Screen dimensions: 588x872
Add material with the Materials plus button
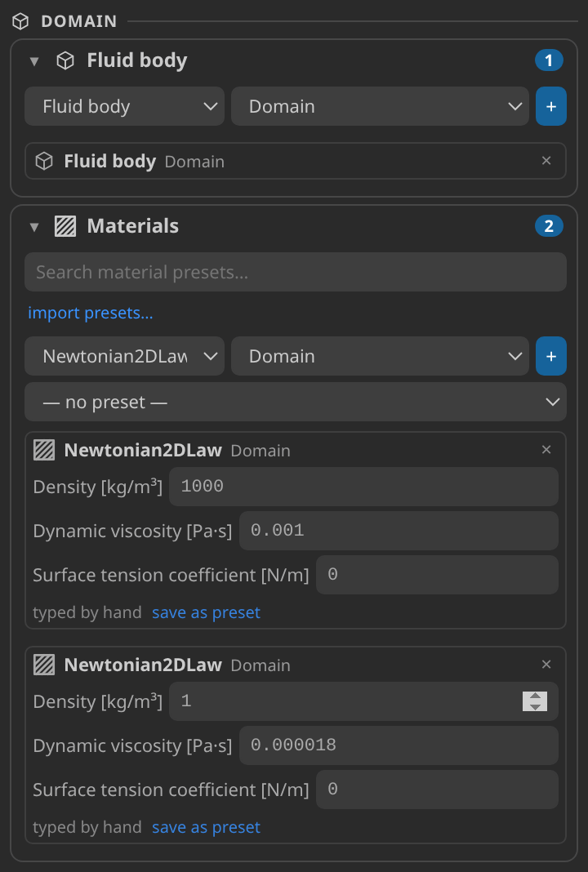[x=550, y=356]
